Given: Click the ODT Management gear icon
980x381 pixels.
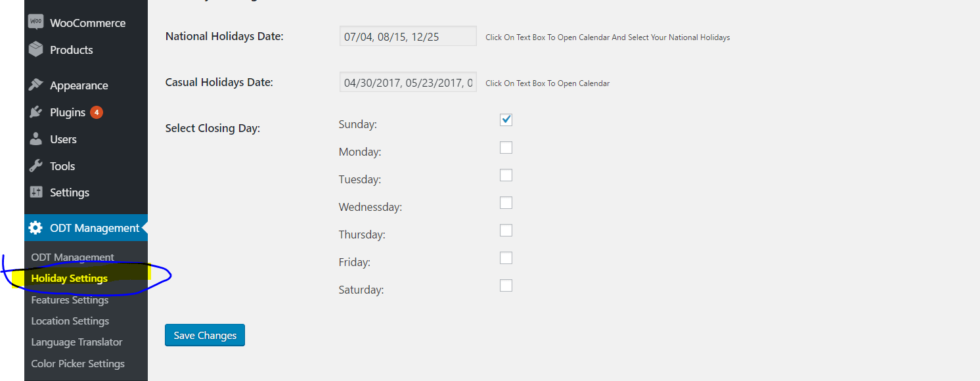Looking at the screenshot, I should 37,227.
